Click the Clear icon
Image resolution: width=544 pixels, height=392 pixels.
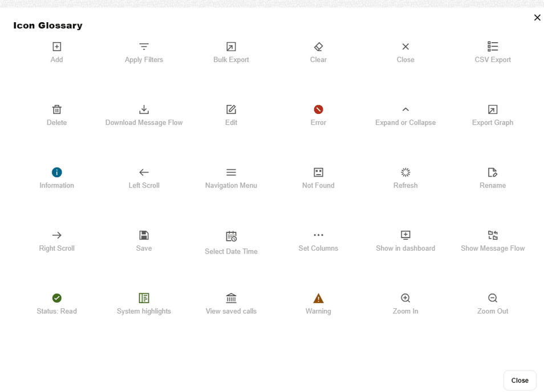[x=318, y=46]
